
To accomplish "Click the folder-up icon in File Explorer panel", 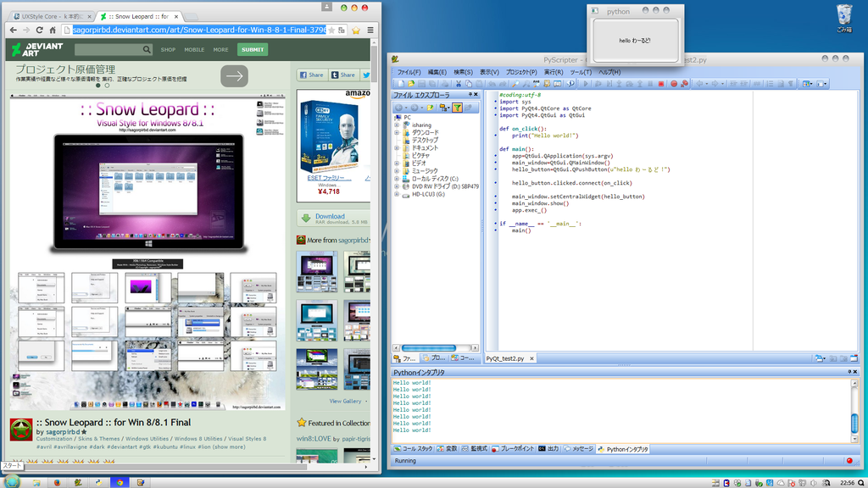I will click(430, 108).
